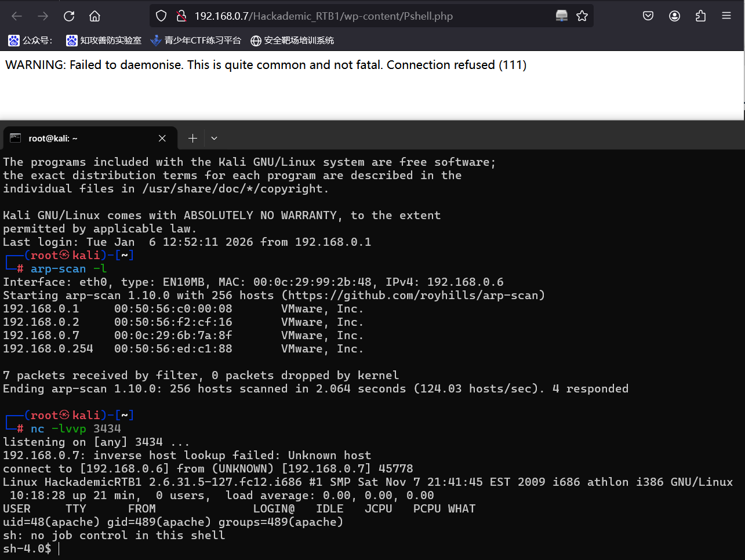
Task: Open the Firefox account icon
Action: pos(674,16)
